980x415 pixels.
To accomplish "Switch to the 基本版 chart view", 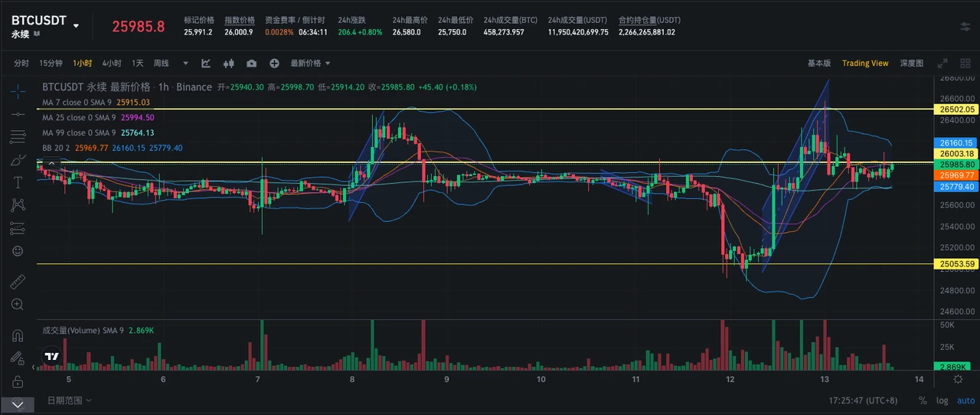I will tap(819, 63).
